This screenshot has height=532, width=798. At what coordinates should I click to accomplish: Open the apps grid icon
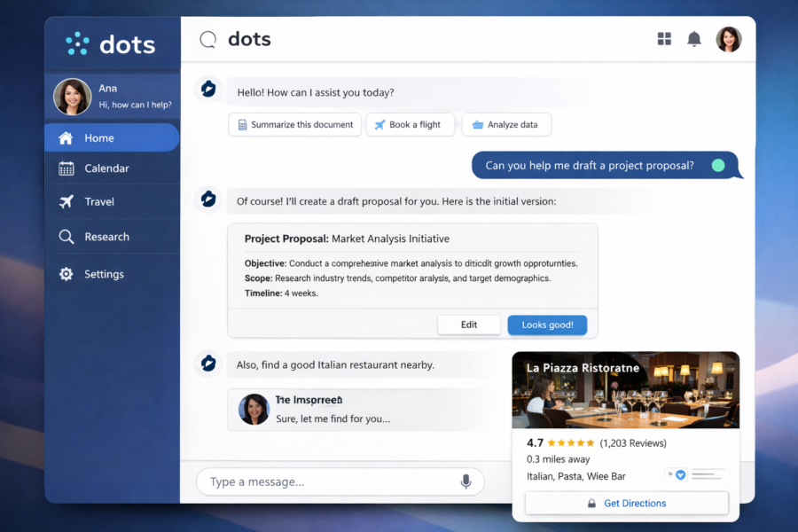(x=664, y=39)
